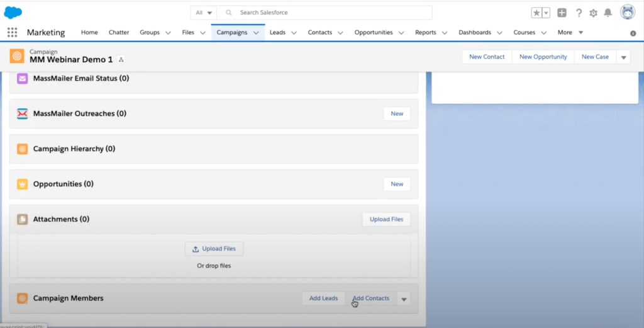The height and width of the screenshot is (328, 644).
Task: Open the MassMailer Email Status (0) link
Action: (81, 78)
